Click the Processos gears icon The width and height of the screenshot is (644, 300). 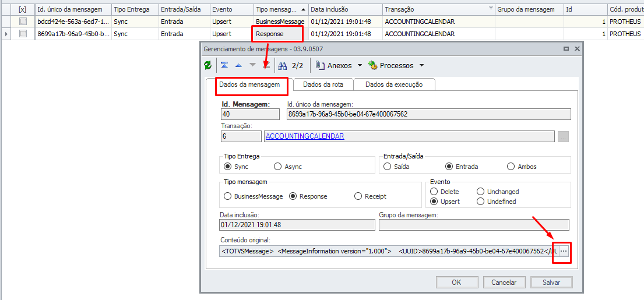click(373, 65)
